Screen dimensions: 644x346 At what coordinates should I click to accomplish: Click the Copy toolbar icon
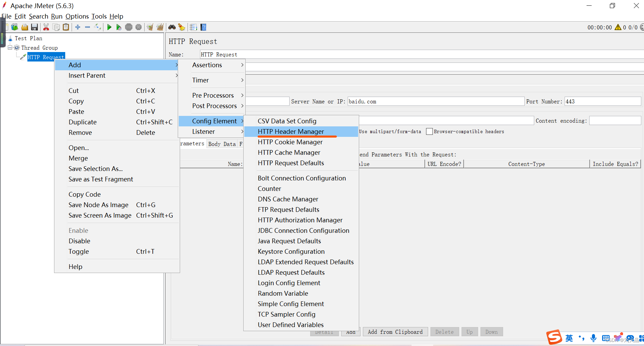[x=56, y=27]
